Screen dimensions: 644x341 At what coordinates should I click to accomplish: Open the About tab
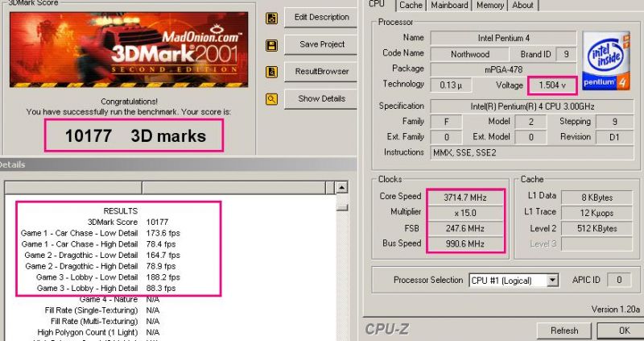click(x=522, y=6)
